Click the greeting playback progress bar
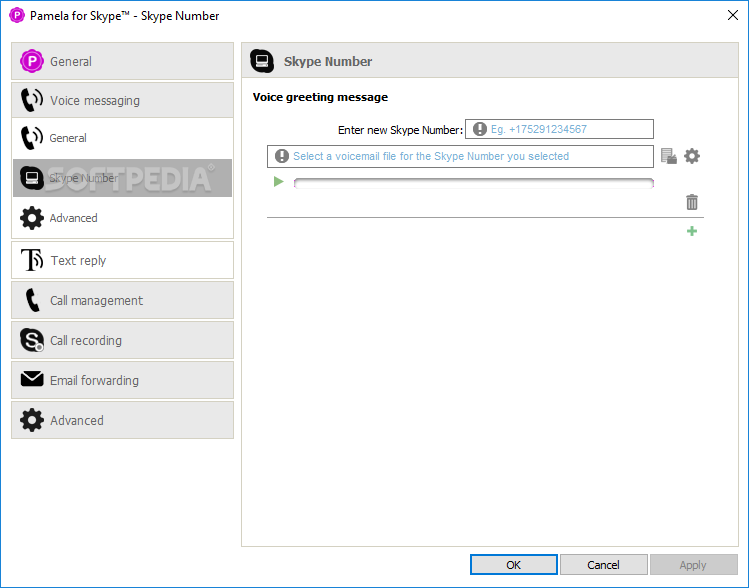This screenshot has width=749, height=588. pos(473,183)
